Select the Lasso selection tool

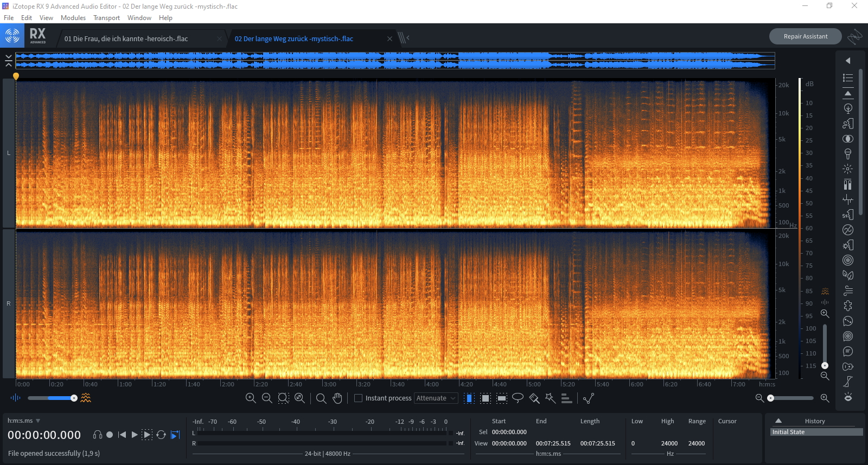point(518,398)
